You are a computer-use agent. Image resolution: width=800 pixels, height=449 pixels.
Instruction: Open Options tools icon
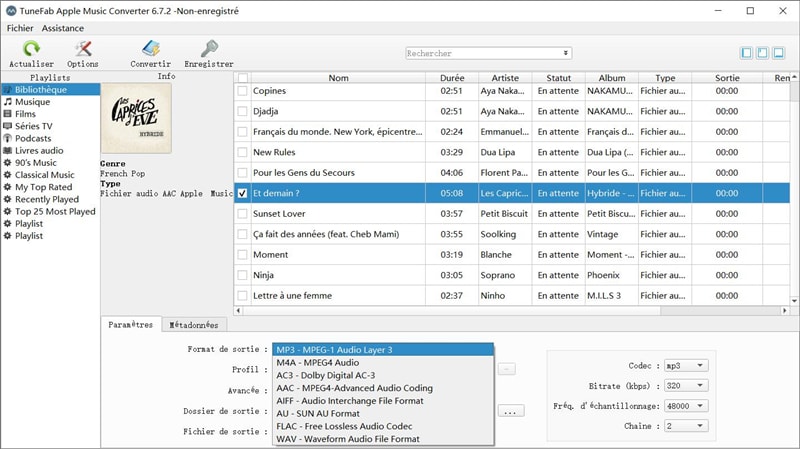point(83,48)
